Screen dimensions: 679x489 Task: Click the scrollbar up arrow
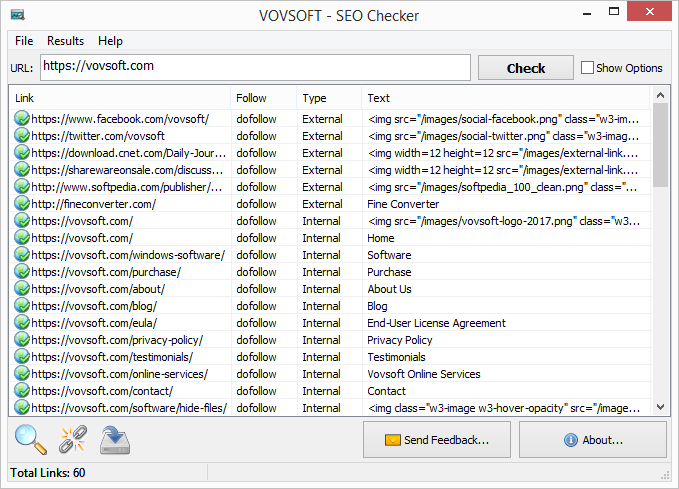[x=660, y=95]
